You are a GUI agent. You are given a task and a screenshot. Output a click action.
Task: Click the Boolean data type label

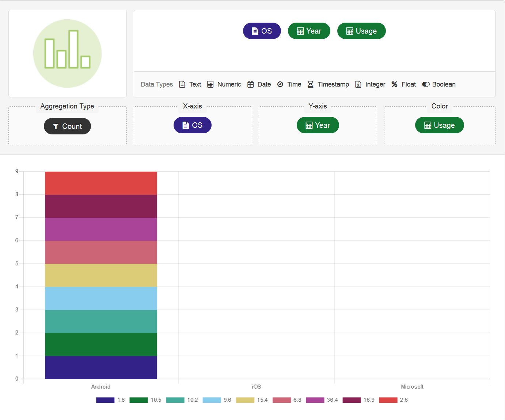[x=444, y=84]
